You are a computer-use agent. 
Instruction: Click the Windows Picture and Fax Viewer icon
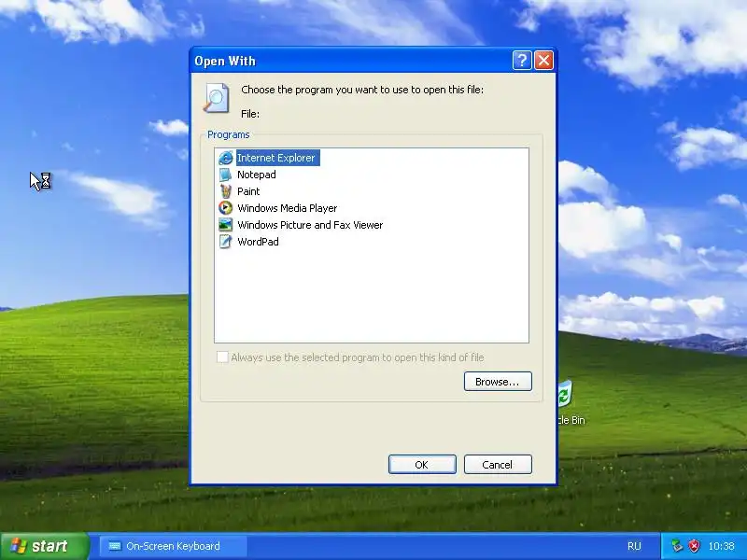[225, 225]
